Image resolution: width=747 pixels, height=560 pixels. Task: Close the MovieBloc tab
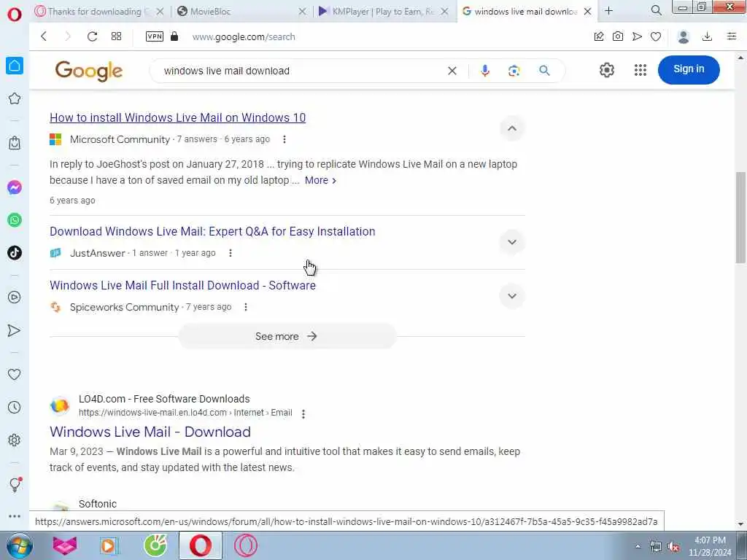[302, 12]
